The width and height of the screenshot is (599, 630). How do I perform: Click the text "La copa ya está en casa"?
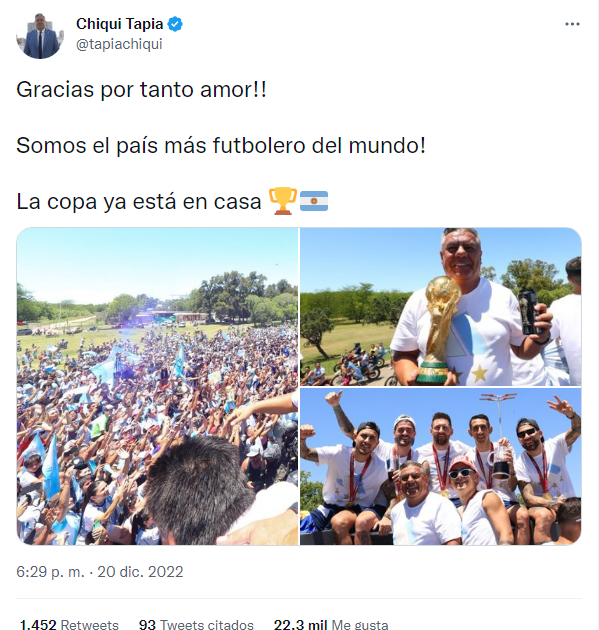139,201
